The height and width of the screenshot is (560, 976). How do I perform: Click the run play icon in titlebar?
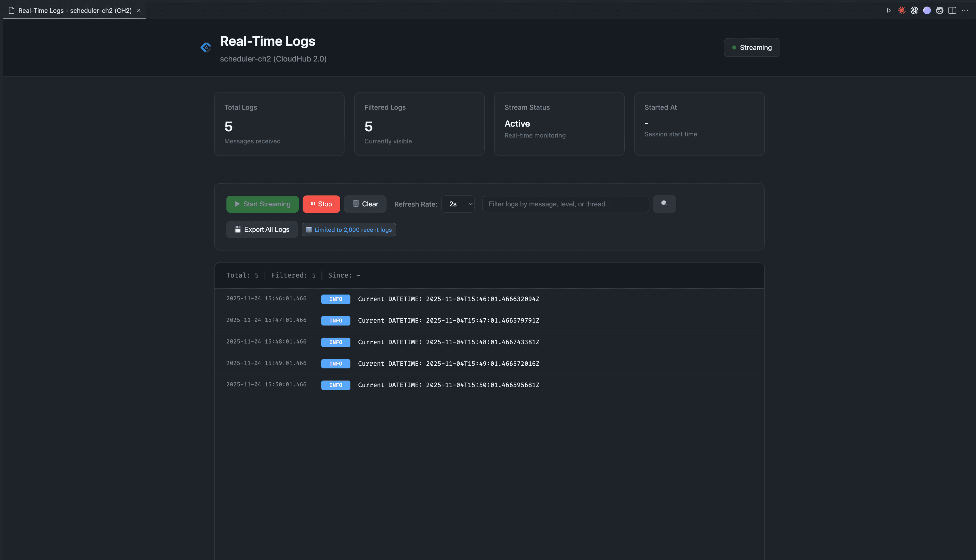point(889,10)
